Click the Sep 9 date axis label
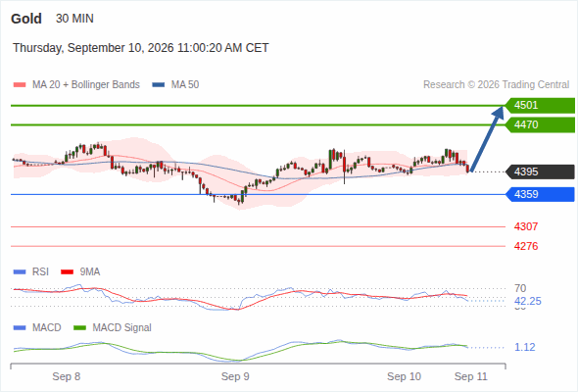The image size is (578, 392). (x=235, y=376)
